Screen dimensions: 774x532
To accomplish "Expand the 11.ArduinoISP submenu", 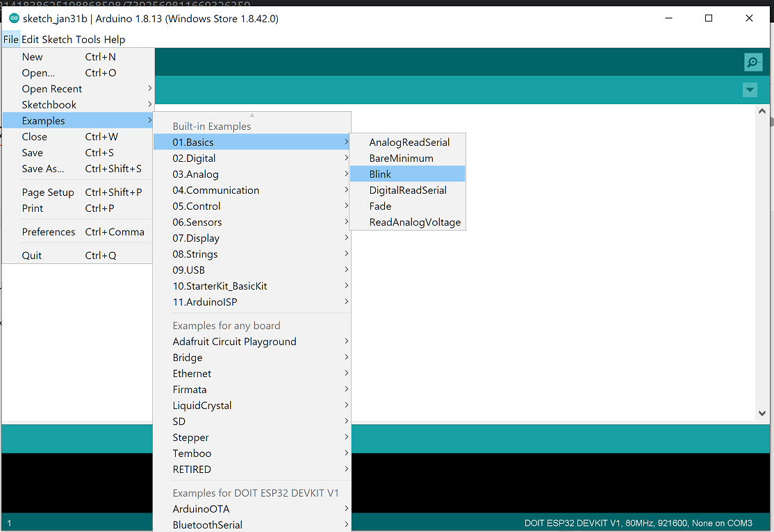I will coord(252,302).
